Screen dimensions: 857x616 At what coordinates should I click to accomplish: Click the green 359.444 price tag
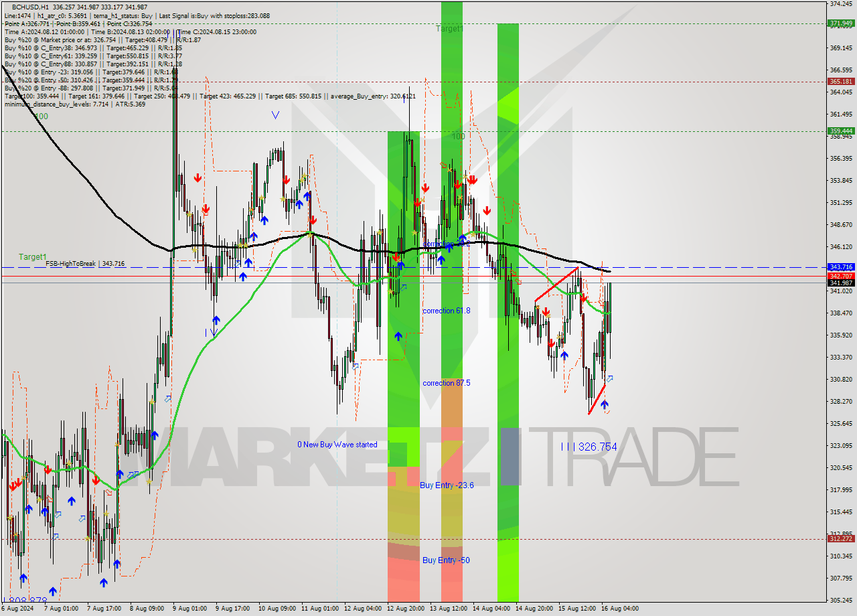tap(841, 131)
